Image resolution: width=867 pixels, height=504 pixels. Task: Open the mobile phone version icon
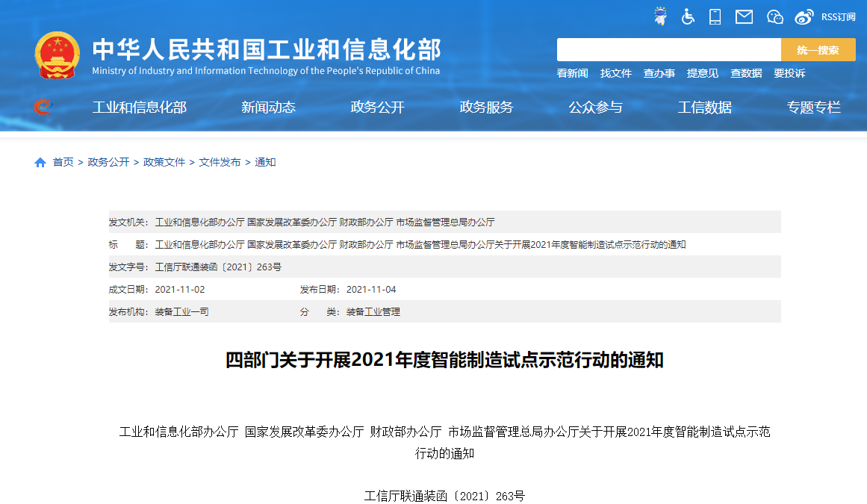click(x=715, y=16)
